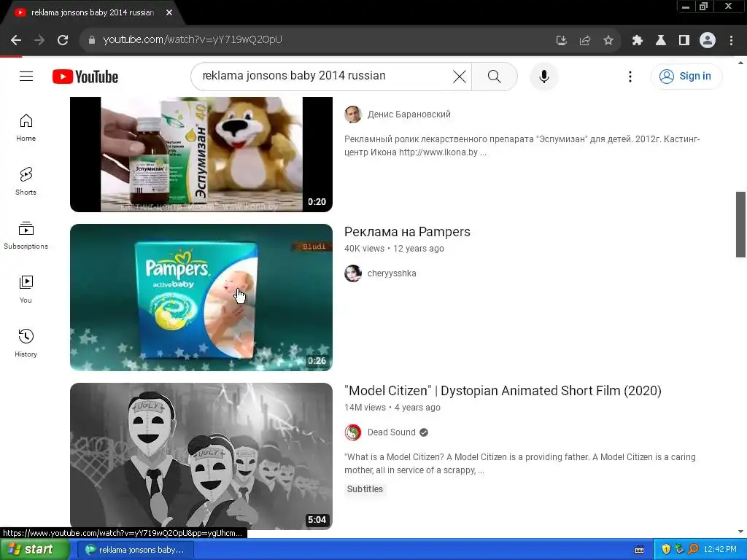Viewport: 747px width, 560px height.
Task: Open Shorts in the sidebar
Action: [26, 182]
